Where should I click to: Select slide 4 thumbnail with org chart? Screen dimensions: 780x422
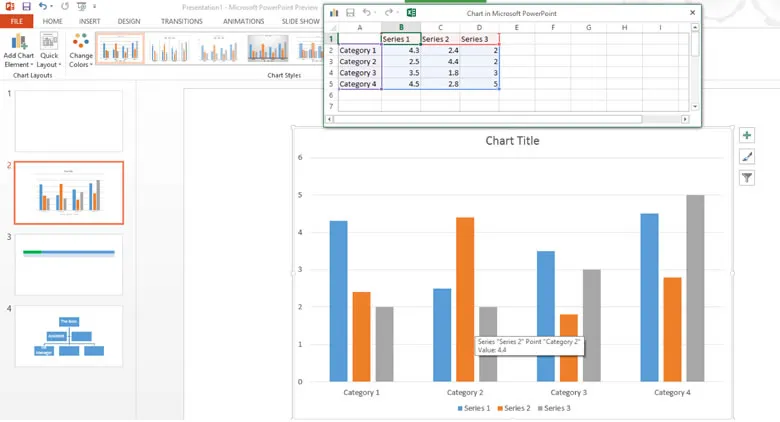pyautogui.click(x=69, y=336)
